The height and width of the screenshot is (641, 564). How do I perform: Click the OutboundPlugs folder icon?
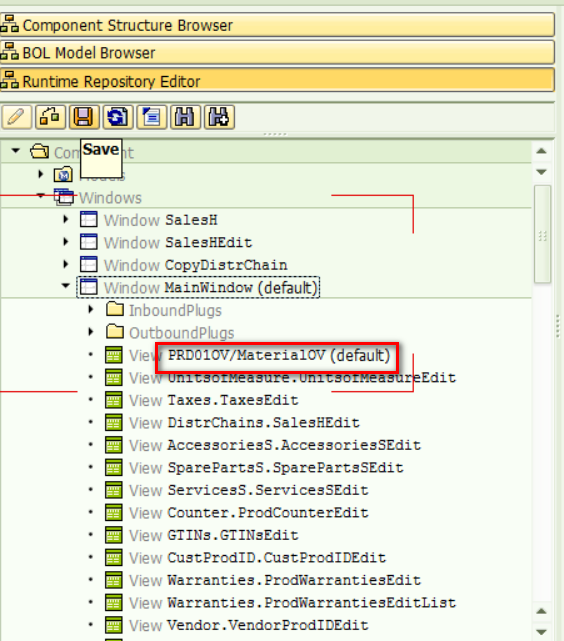(x=115, y=332)
